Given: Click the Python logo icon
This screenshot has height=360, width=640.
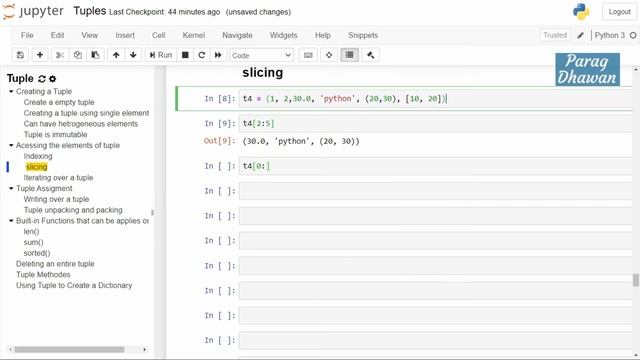Looking at the screenshot, I should coord(581,12).
